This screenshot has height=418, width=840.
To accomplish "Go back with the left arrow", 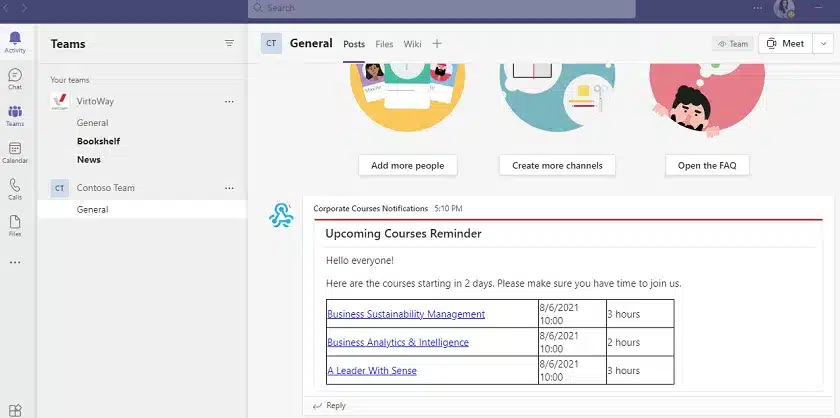I will tap(7, 8).
